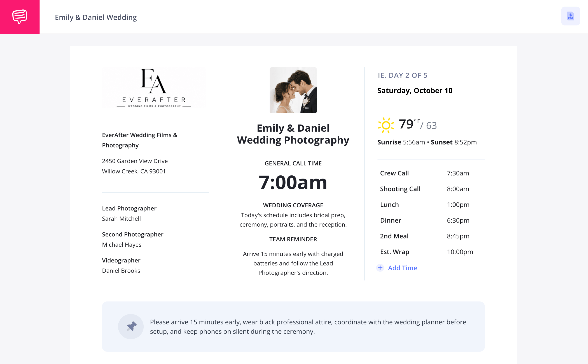Open the Emily and Daniel couple photo
The width and height of the screenshot is (588, 364).
293,90
